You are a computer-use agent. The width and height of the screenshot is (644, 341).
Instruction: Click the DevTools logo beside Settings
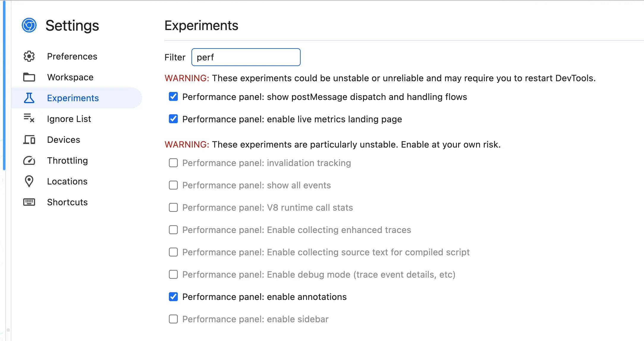[29, 25]
